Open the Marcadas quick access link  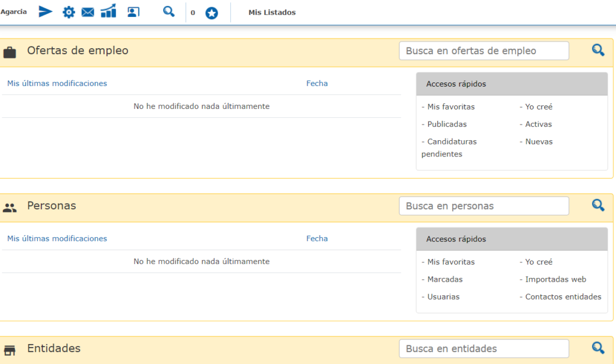click(445, 280)
